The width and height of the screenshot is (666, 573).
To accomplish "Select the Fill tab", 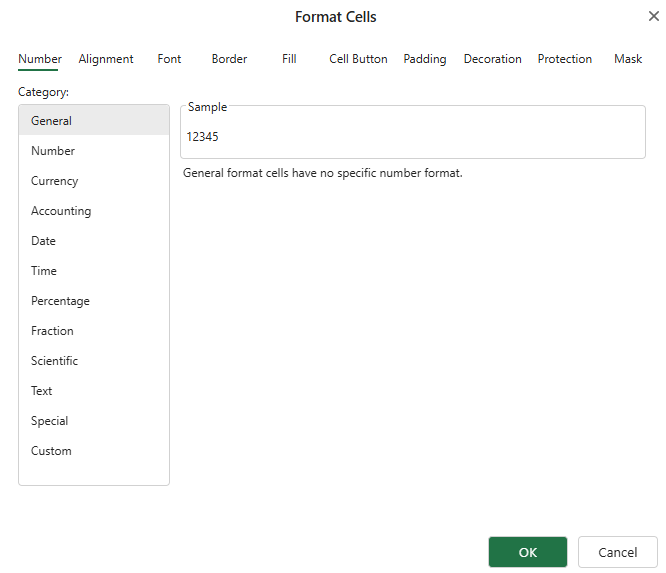I will pos(289,59).
